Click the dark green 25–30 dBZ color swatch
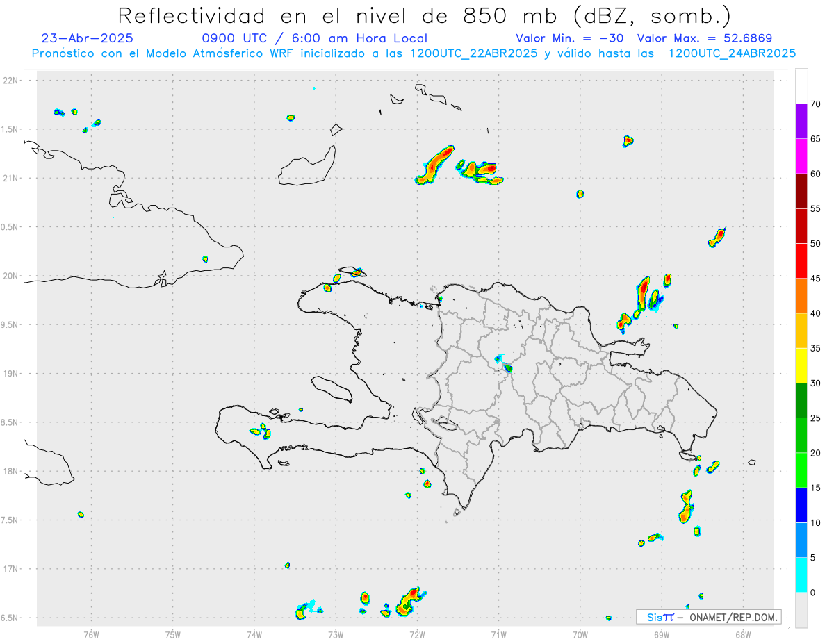The image size is (834, 644). (801, 401)
